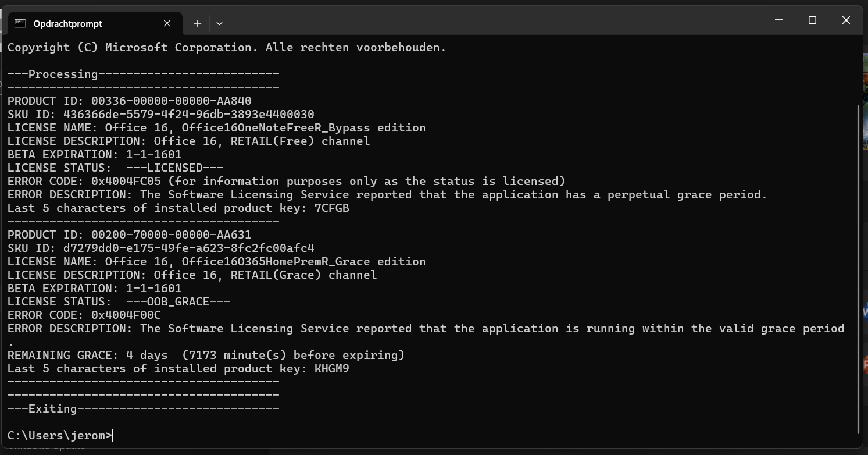Close the terminal window
The width and height of the screenshot is (868, 455).
846,20
